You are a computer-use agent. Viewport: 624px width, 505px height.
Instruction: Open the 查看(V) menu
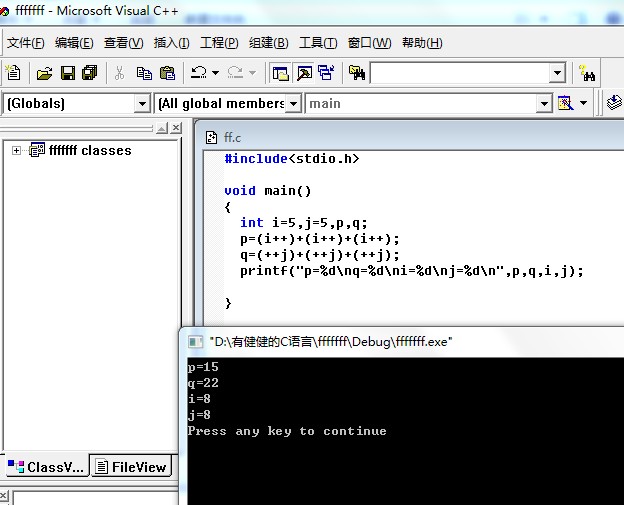[123, 43]
